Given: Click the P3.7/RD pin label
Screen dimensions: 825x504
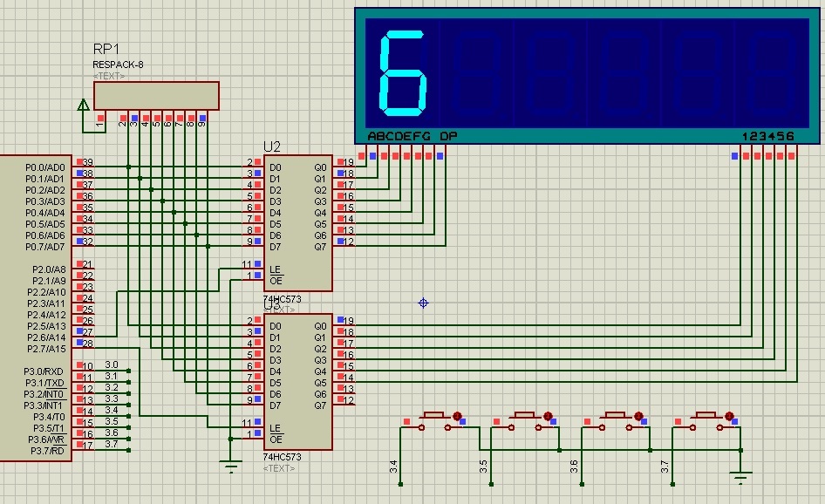Looking at the screenshot, I should point(44,451).
